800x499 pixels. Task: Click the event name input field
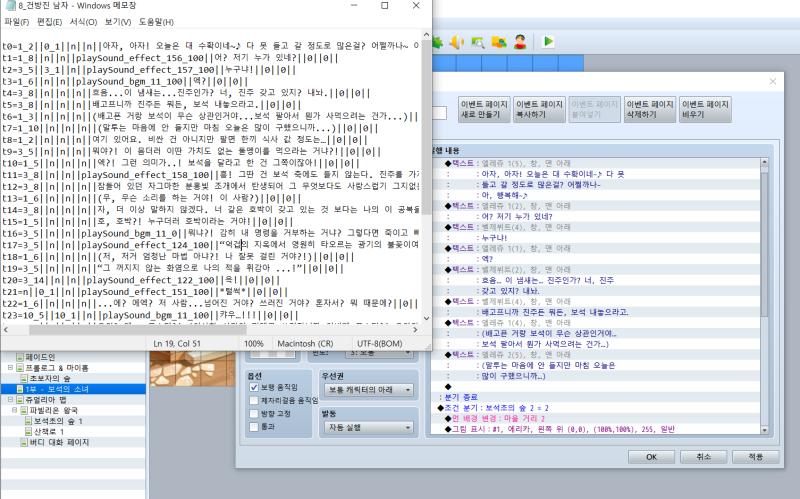439,113
